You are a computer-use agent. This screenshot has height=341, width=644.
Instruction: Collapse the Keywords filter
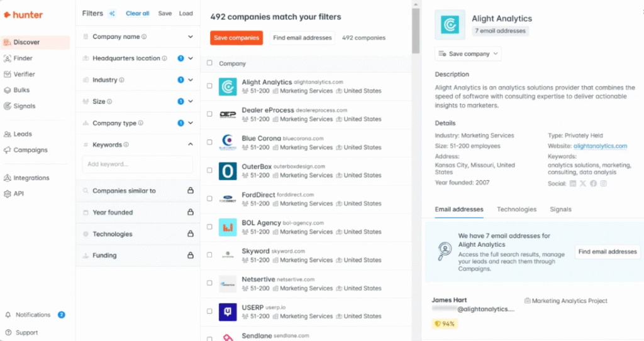pos(191,144)
